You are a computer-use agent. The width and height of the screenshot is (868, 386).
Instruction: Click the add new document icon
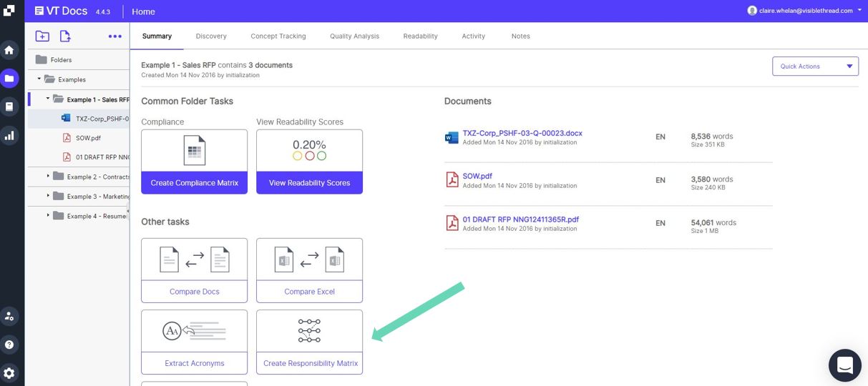(x=65, y=36)
